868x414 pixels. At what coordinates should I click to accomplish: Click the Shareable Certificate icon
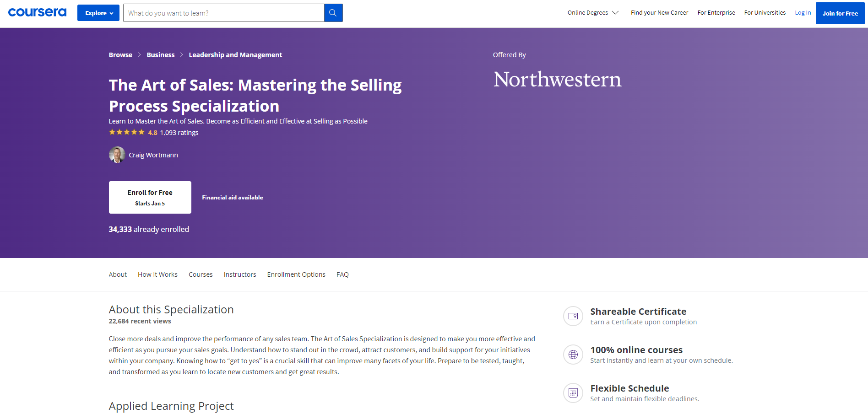[x=573, y=316]
